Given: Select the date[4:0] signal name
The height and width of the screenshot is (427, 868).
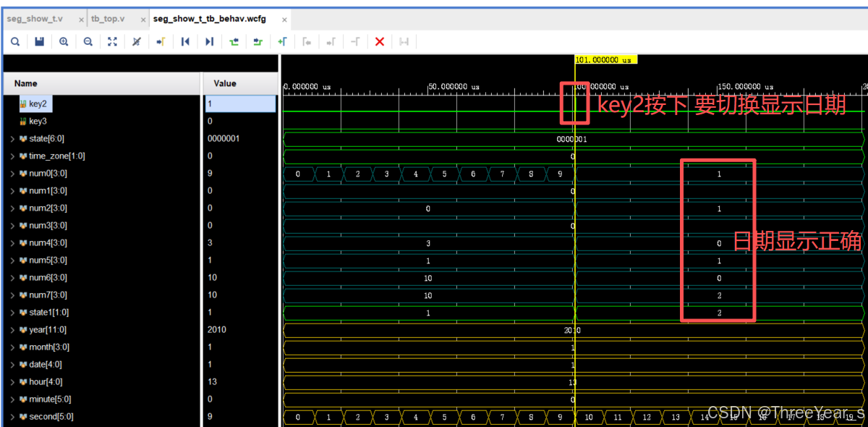Looking at the screenshot, I should point(46,364).
